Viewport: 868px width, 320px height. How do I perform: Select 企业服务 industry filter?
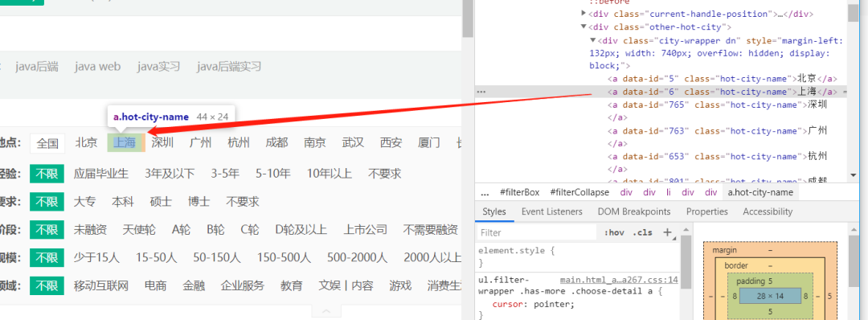[x=243, y=286]
